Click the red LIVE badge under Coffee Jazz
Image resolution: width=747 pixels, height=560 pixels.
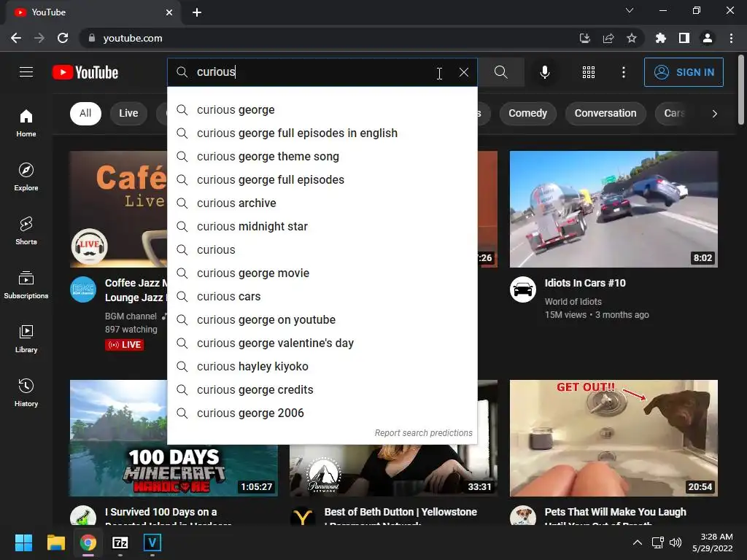[x=124, y=345]
